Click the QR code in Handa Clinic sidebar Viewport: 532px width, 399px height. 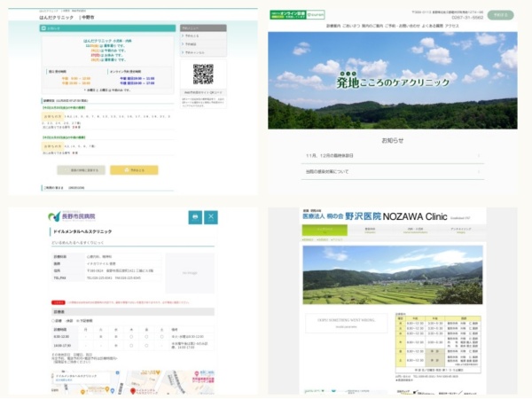(203, 74)
